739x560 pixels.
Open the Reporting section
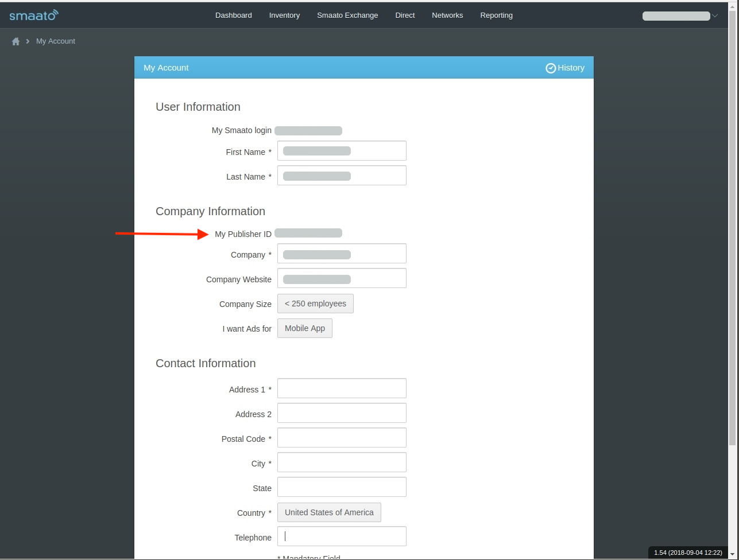496,15
